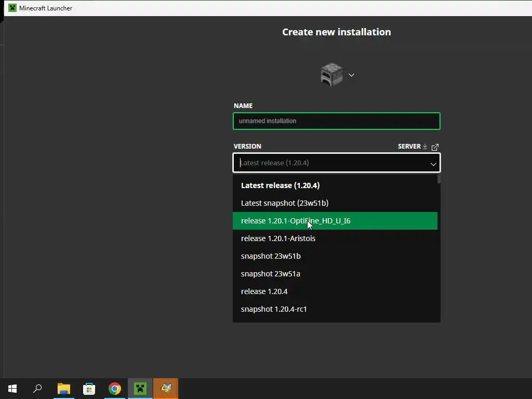Pick snapshot 23w51a from the list
The width and height of the screenshot is (532, 399).
point(335,274)
